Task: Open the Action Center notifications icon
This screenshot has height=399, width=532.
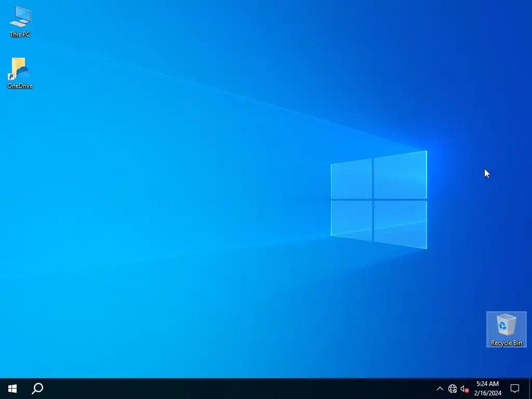Action: coord(515,389)
